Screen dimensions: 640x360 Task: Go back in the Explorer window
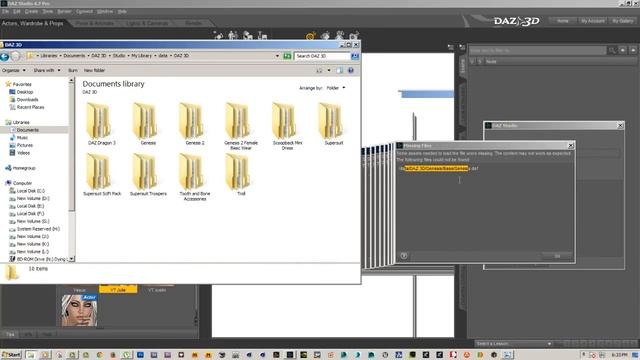click(x=4, y=57)
